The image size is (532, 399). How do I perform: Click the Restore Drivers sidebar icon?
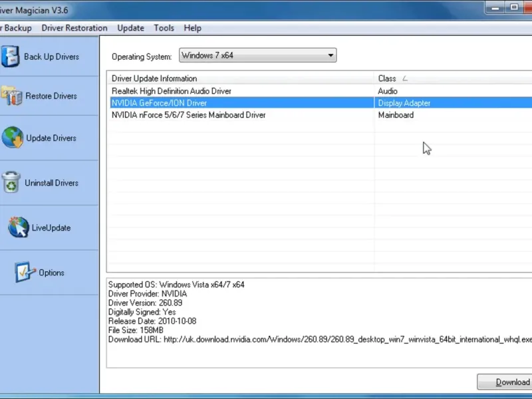point(11,96)
